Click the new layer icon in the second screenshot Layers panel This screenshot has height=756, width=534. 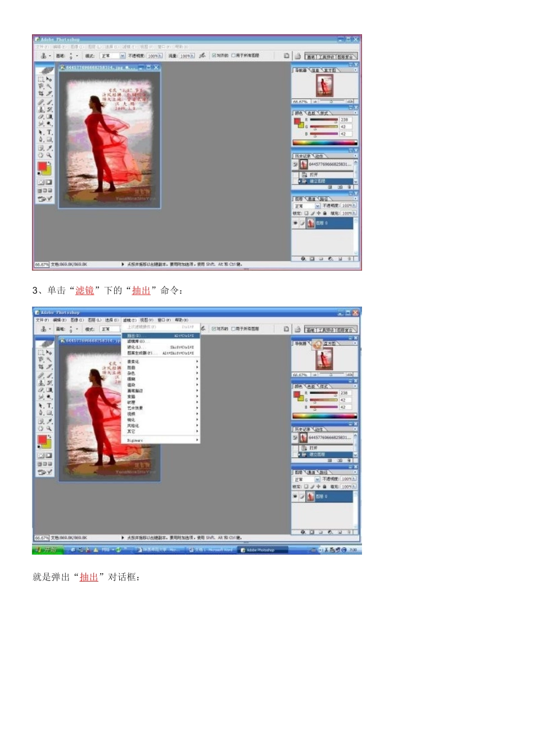point(341,532)
